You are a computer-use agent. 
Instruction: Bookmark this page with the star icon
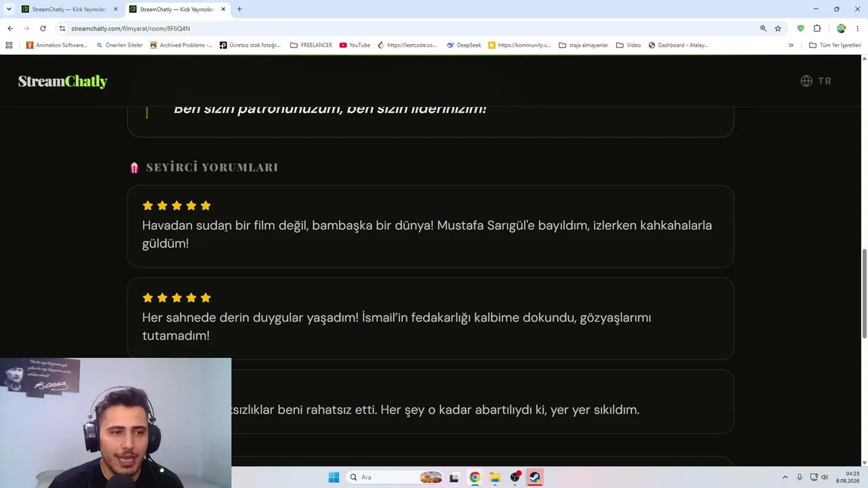click(x=778, y=28)
